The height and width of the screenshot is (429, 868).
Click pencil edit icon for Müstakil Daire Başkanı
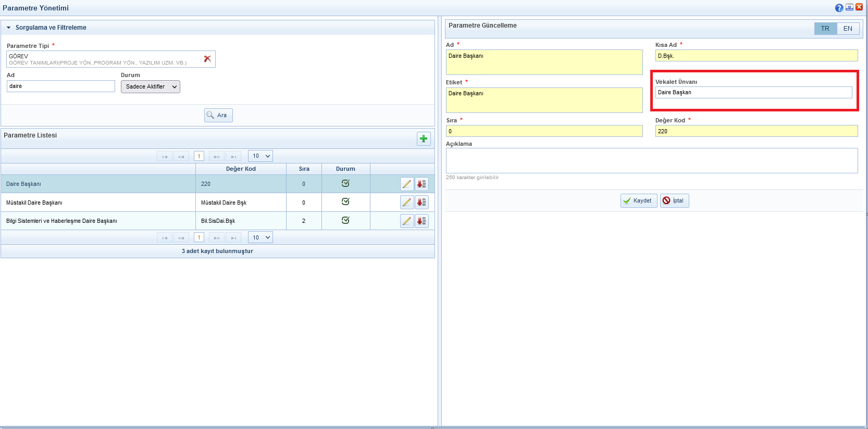click(x=407, y=203)
